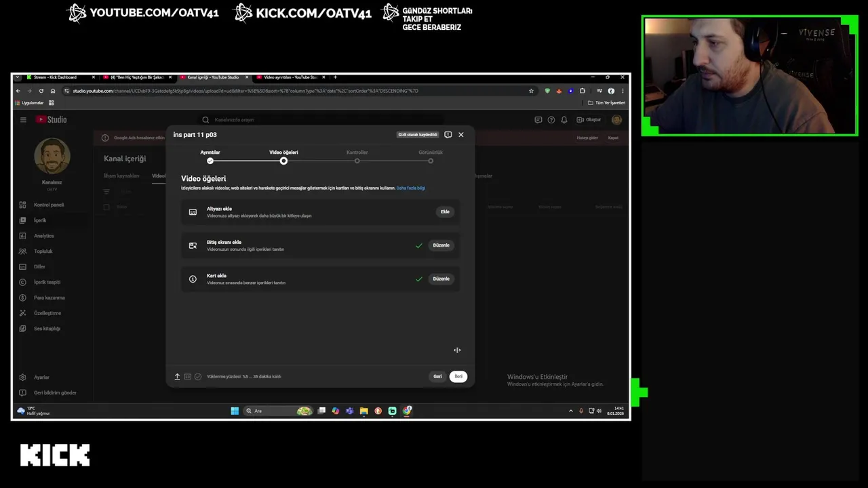Select the Video öğeleri step
The height and width of the screenshot is (488, 868).
283,157
